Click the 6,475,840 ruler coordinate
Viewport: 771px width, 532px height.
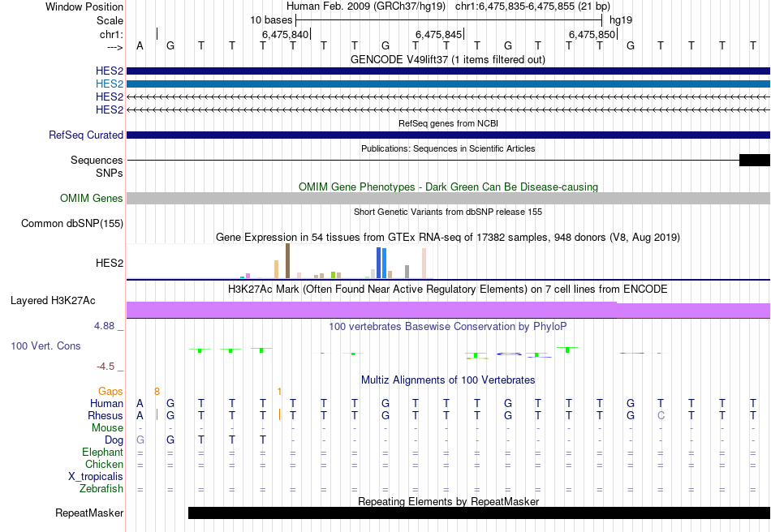(x=285, y=34)
